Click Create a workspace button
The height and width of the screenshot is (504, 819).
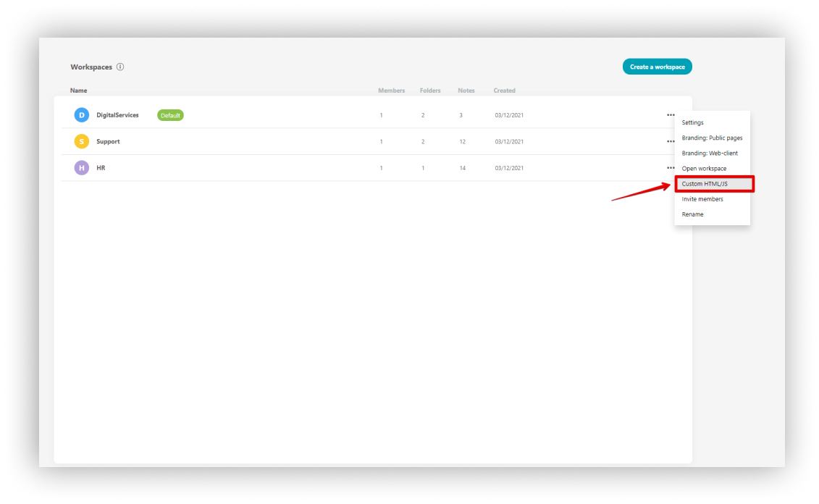pos(657,67)
